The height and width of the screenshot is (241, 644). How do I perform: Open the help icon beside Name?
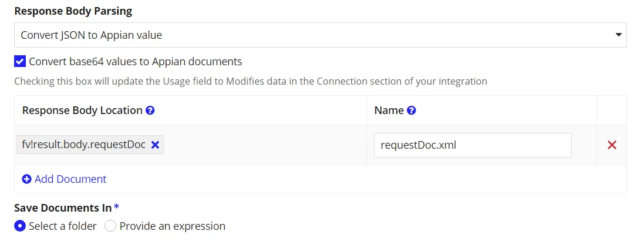point(412,111)
